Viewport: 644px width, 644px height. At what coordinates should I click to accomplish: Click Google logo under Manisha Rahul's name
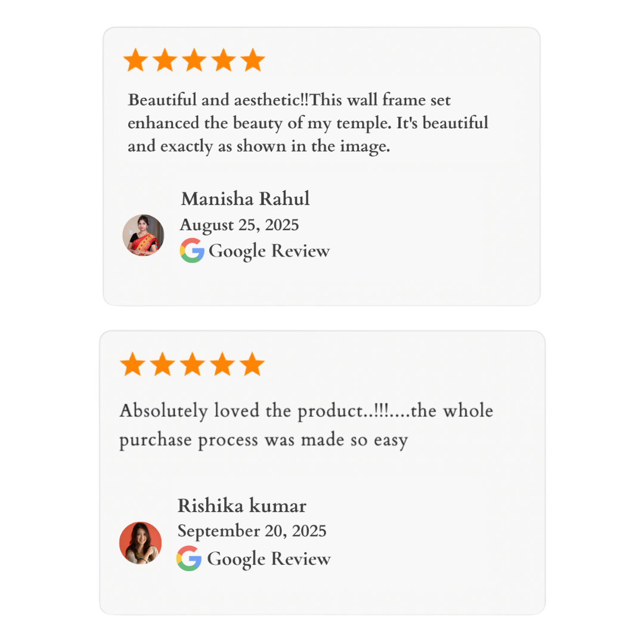coord(192,251)
